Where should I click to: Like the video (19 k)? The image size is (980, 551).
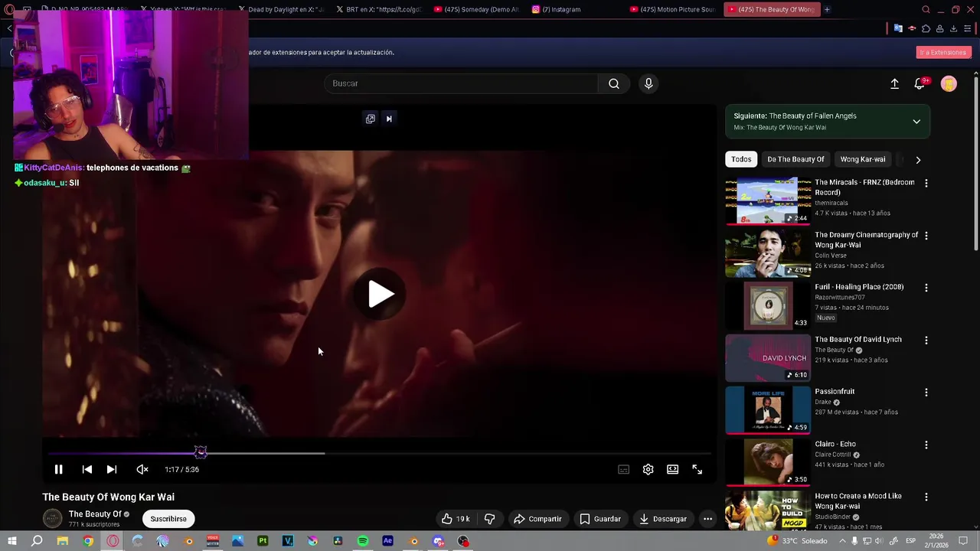coord(456,519)
